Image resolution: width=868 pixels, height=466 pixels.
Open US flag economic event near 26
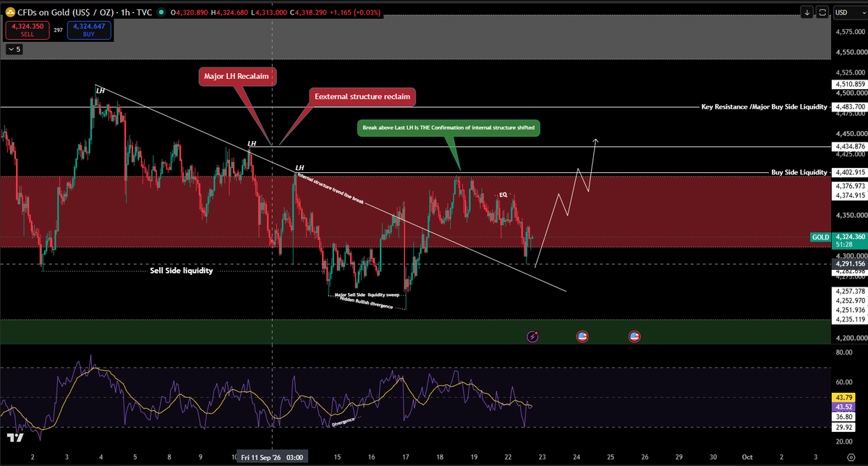[634, 336]
